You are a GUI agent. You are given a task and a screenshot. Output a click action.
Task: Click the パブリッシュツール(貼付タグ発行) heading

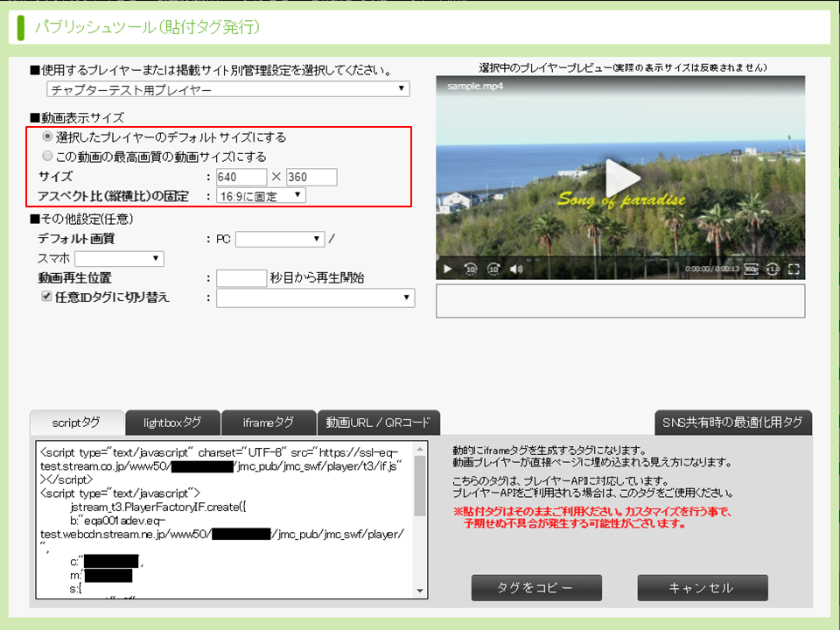click(x=147, y=27)
